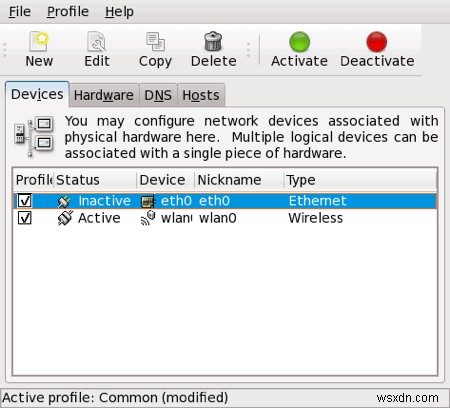Click the toolbar drag handle before New

tap(5, 50)
